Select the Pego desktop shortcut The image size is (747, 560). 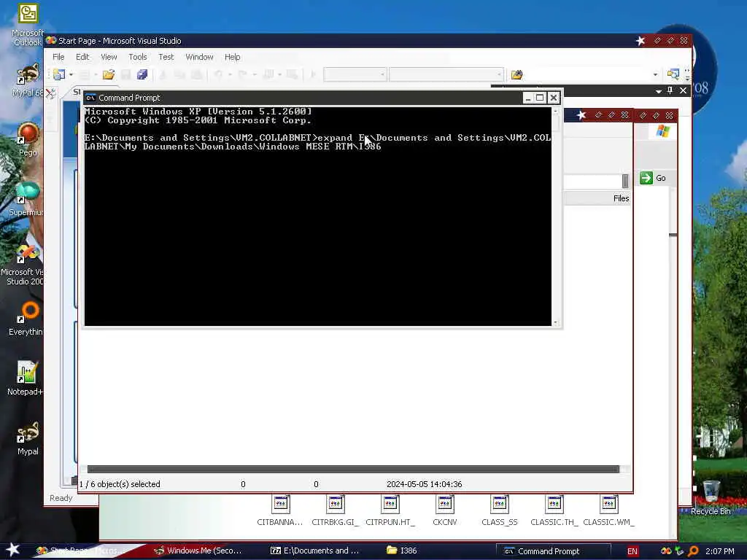point(28,139)
